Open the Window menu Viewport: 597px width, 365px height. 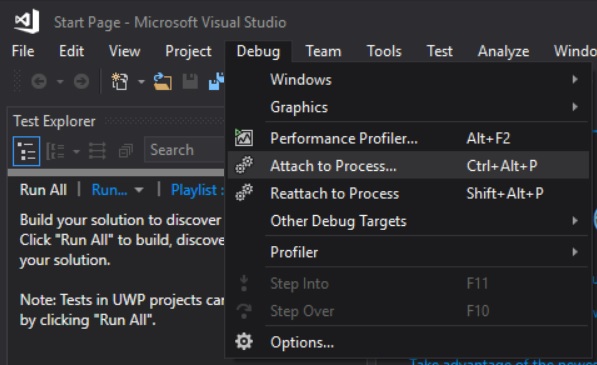575,51
